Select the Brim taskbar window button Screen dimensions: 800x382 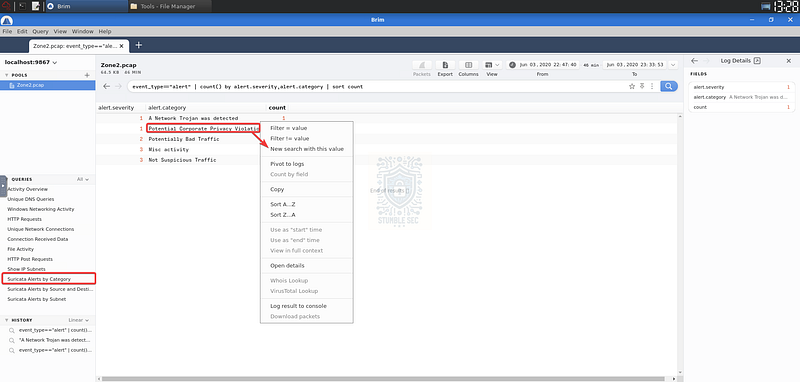tap(86, 6)
